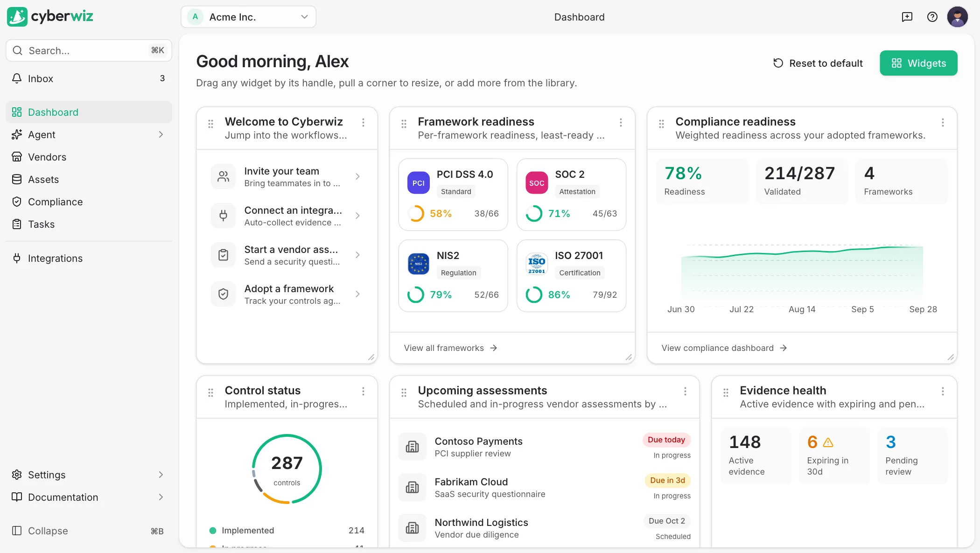Focus the Search field in sidebar
The image size is (980, 553).
[89, 51]
